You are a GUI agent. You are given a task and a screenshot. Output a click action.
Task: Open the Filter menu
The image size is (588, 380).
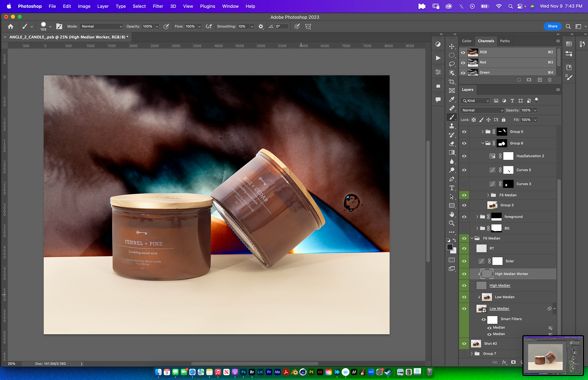[158, 6]
